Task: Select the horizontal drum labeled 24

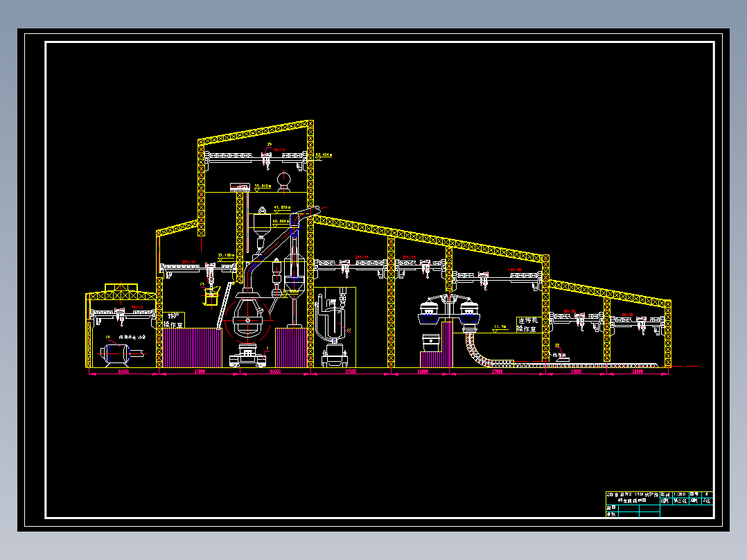Action: (x=116, y=354)
